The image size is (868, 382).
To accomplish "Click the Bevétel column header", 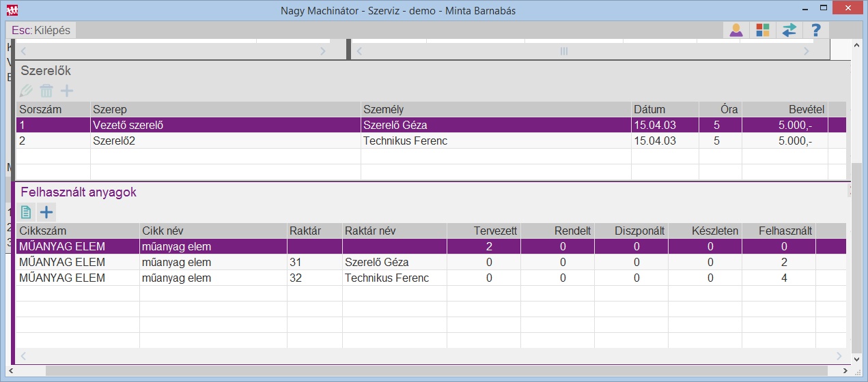I will pyautogui.click(x=785, y=109).
